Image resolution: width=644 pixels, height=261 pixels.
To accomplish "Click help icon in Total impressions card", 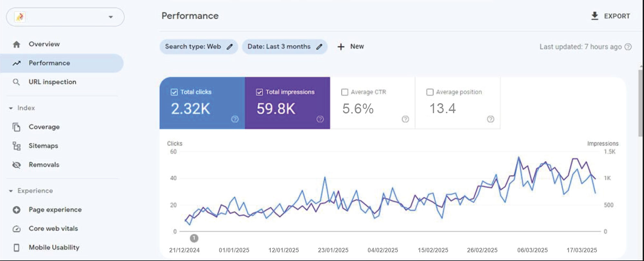I will tap(320, 119).
